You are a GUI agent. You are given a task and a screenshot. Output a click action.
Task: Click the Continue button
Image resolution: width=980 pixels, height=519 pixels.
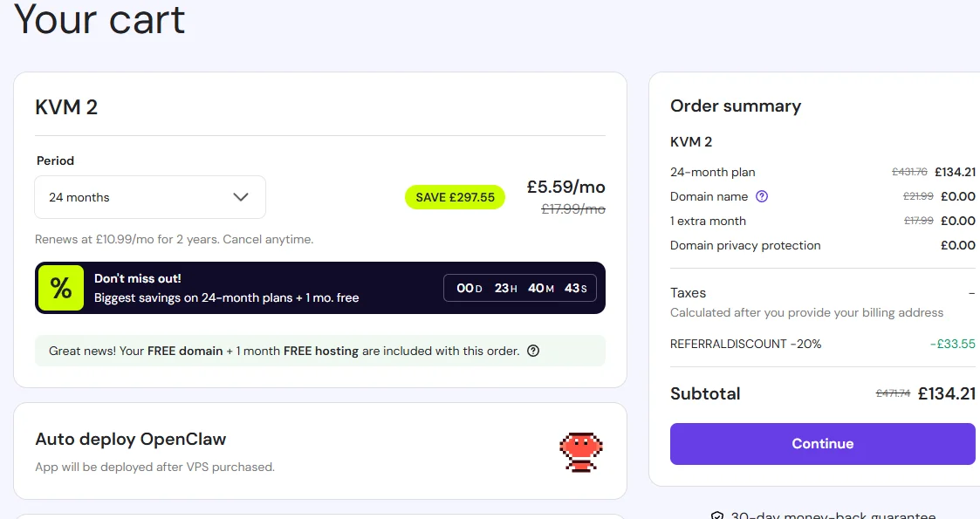822,444
